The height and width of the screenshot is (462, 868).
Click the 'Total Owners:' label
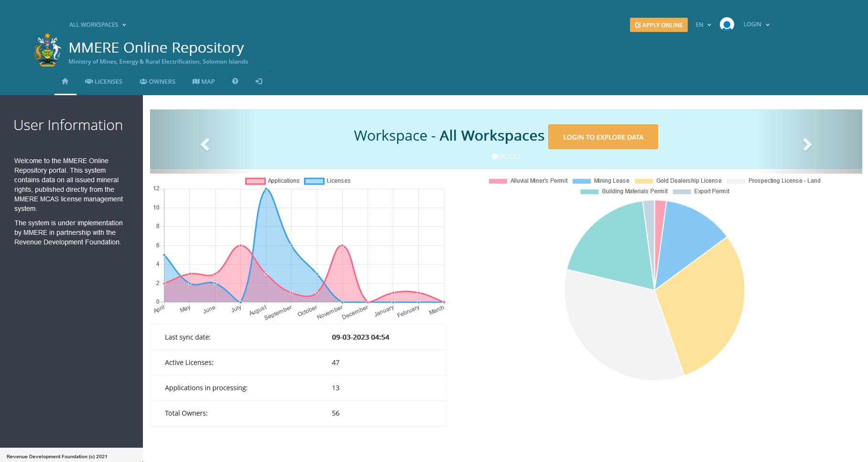pyautogui.click(x=186, y=413)
